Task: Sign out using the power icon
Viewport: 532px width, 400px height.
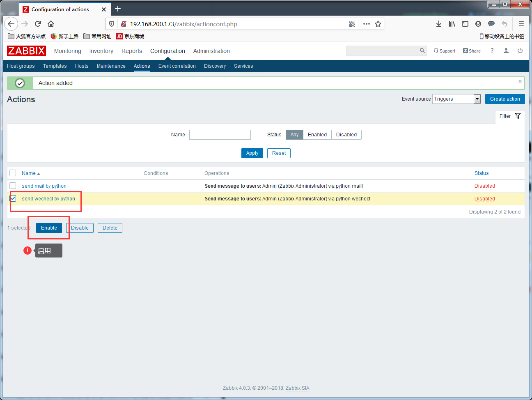Action: click(520, 51)
